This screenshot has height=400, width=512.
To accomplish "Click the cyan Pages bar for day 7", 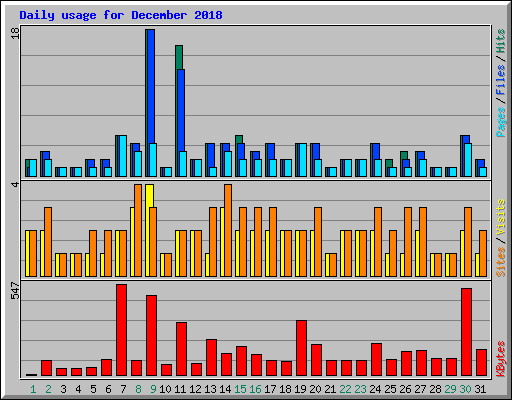I will (x=123, y=156).
